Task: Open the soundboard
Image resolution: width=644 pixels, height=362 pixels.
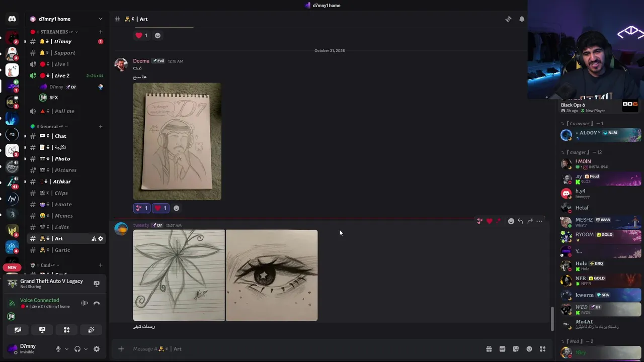Action: coord(91,330)
